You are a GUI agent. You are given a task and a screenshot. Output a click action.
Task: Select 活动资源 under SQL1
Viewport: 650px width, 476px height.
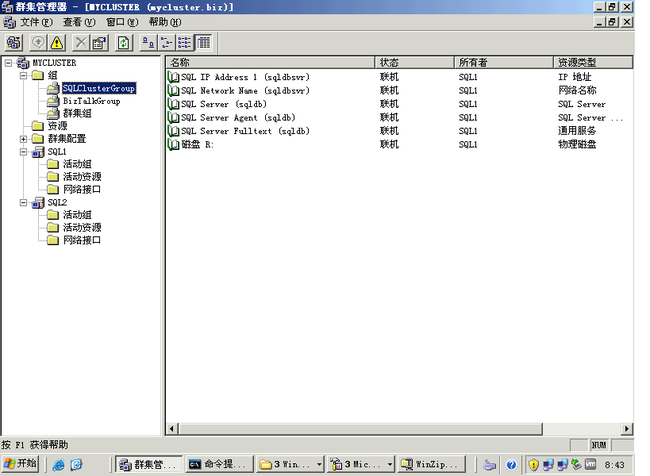[82, 177]
